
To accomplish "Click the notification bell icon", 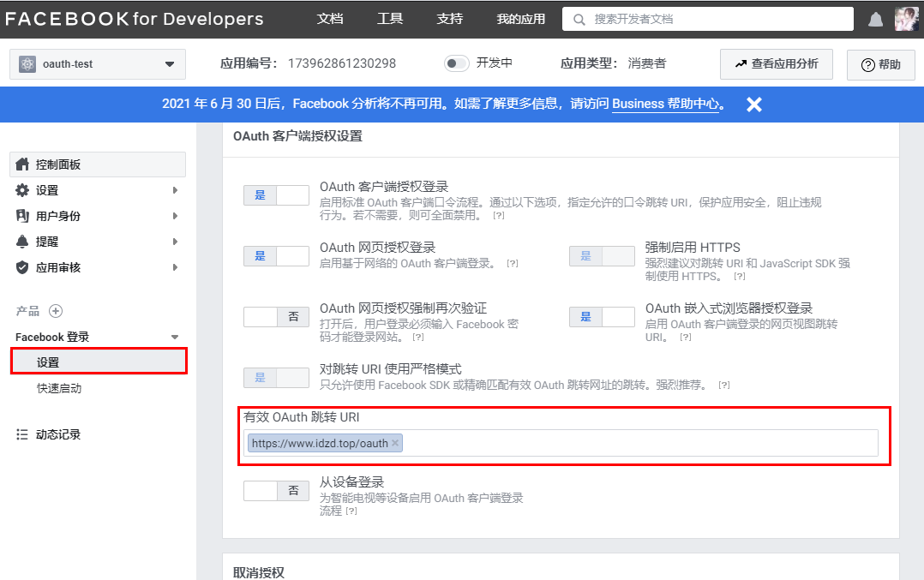I will click(876, 20).
